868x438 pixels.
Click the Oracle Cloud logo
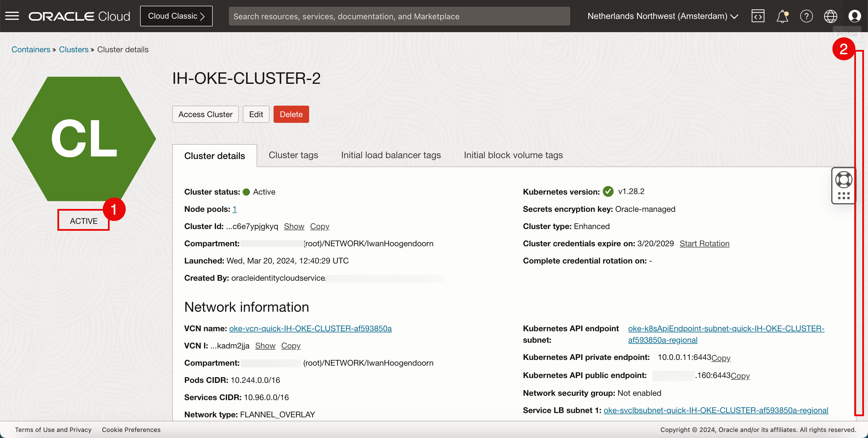click(79, 16)
